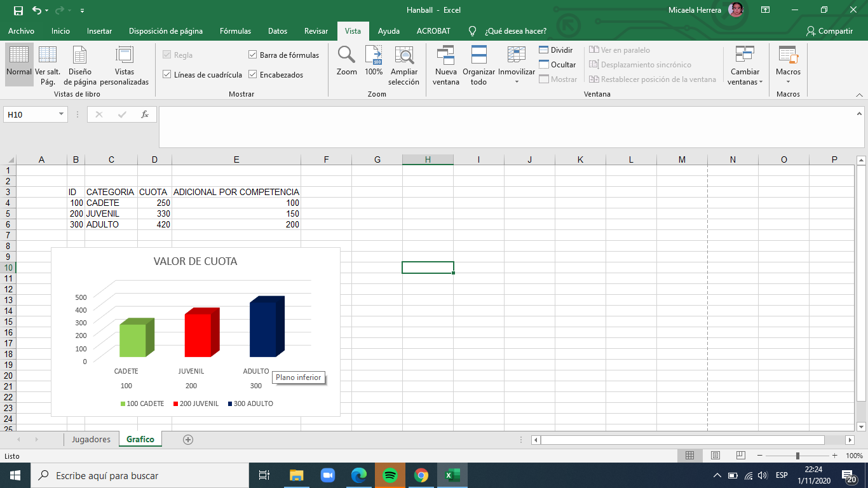Click ¿Qué desea hacer? search box

coord(515,31)
